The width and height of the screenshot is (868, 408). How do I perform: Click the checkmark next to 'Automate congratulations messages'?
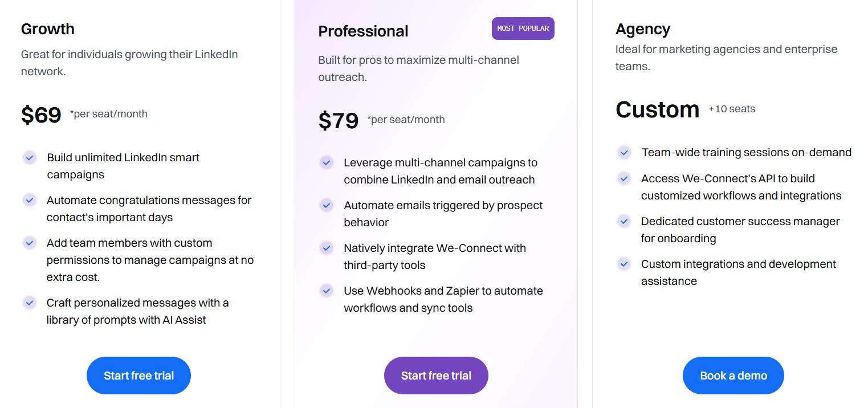[30, 200]
